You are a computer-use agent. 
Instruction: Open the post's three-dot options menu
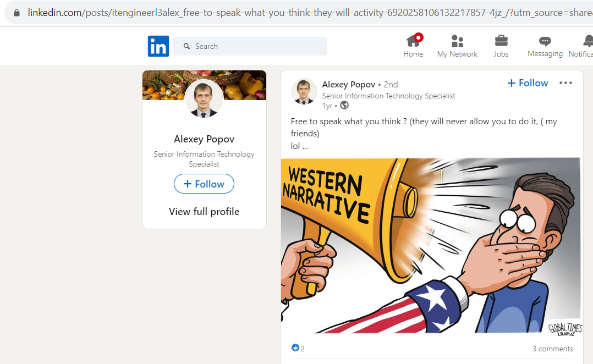pos(565,83)
